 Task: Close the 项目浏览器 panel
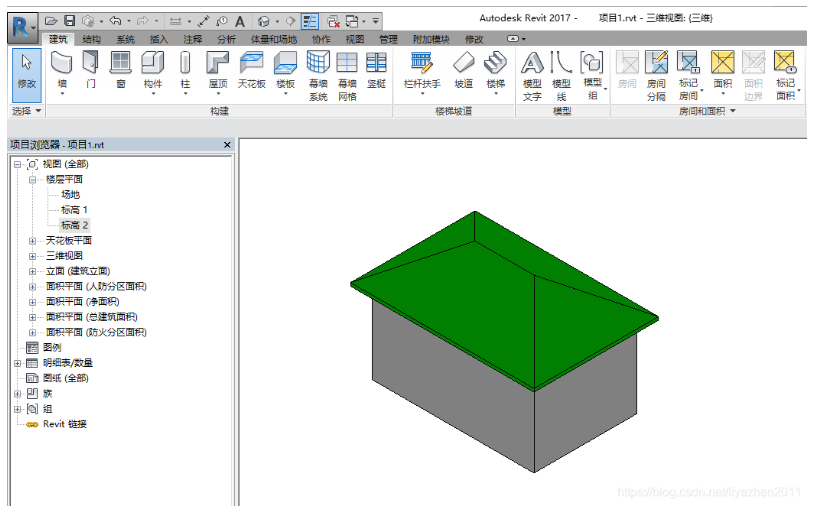click(x=227, y=145)
